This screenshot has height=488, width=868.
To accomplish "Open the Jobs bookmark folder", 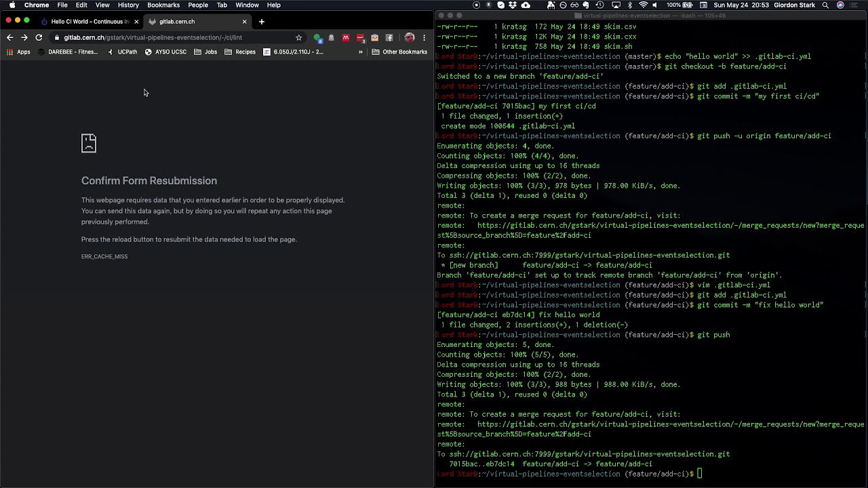I will (x=205, y=52).
